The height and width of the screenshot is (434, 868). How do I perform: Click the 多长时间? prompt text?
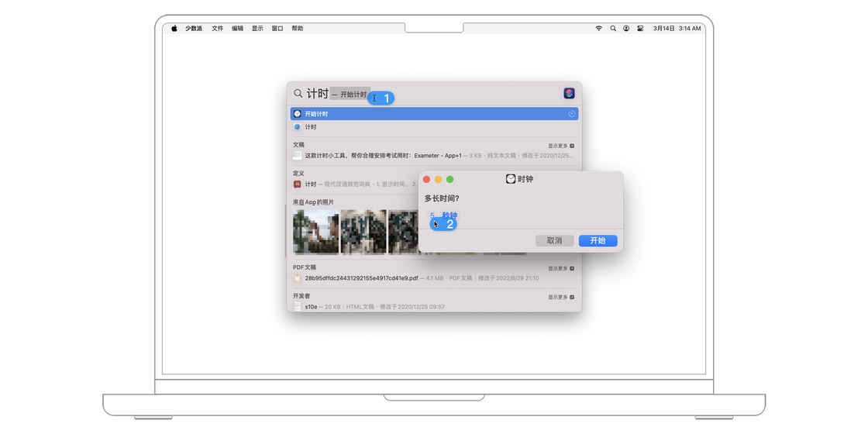(x=442, y=198)
